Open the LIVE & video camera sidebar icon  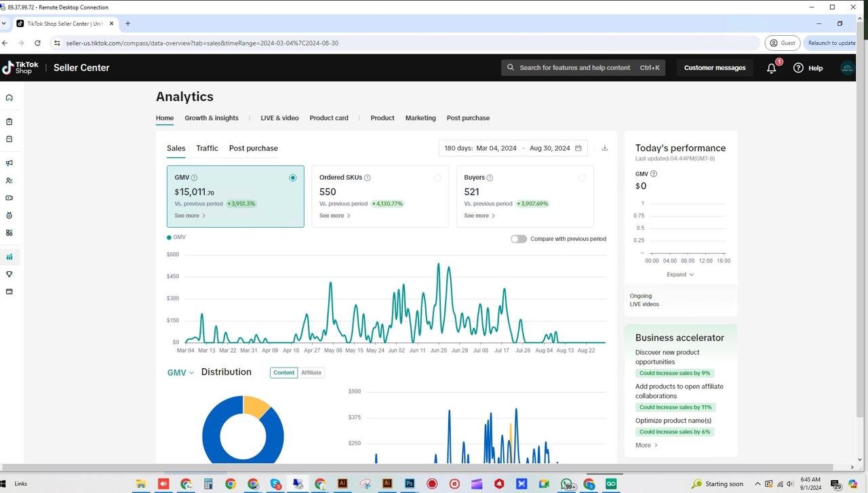coord(9,198)
